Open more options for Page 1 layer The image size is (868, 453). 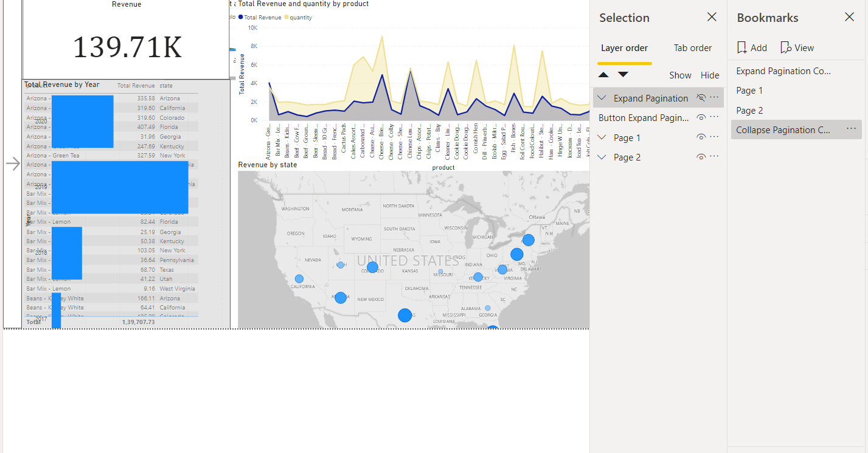714,137
